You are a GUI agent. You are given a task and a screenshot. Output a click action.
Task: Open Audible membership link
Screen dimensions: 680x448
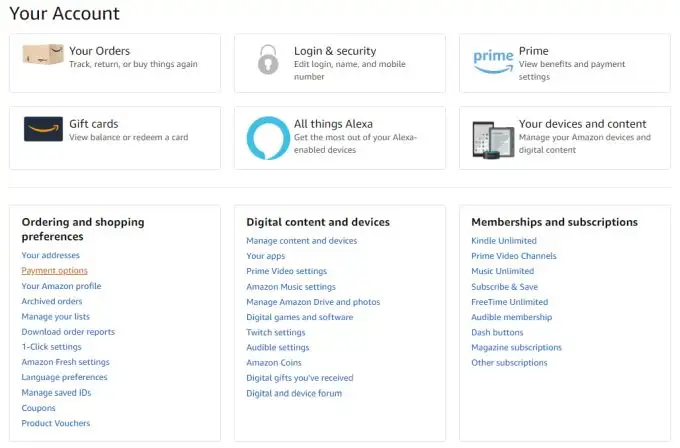511,317
